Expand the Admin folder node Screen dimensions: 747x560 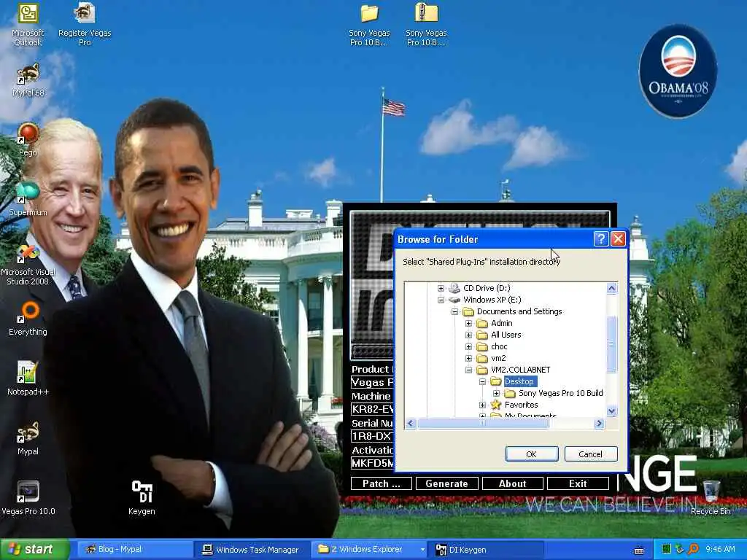point(469,323)
